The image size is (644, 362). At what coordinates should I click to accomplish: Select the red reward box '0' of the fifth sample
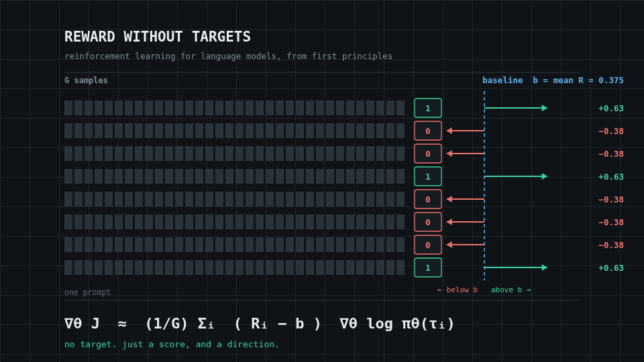[x=428, y=200]
